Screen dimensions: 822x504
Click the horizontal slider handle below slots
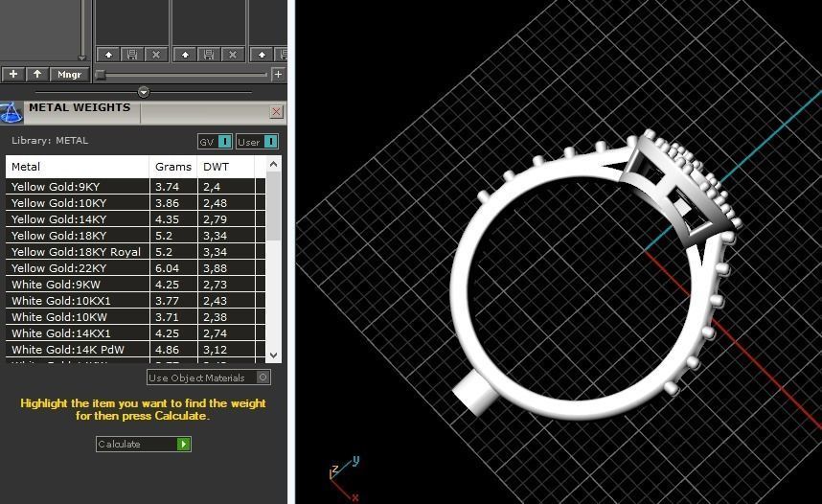[x=101, y=75]
